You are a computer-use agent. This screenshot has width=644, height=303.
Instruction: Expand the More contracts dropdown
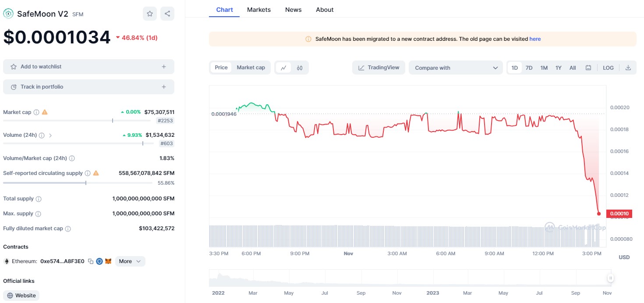point(130,261)
